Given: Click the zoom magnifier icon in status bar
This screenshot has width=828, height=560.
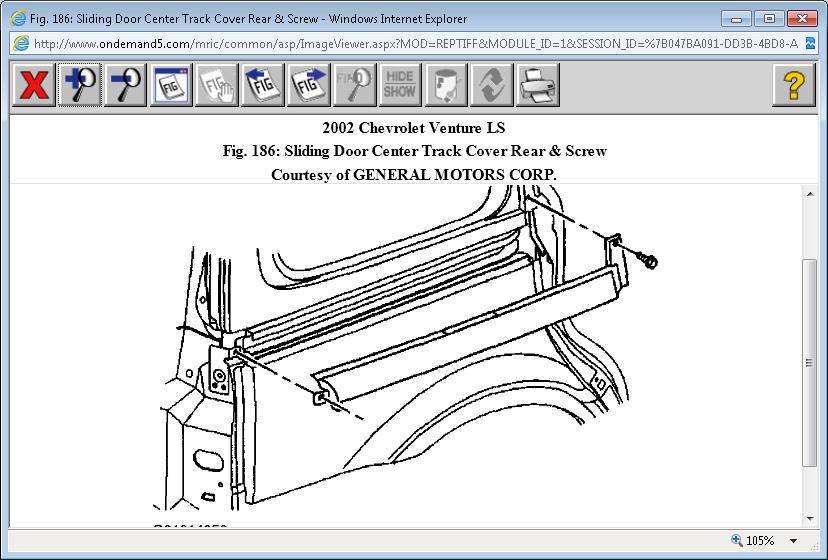Looking at the screenshot, I should (x=737, y=540).
